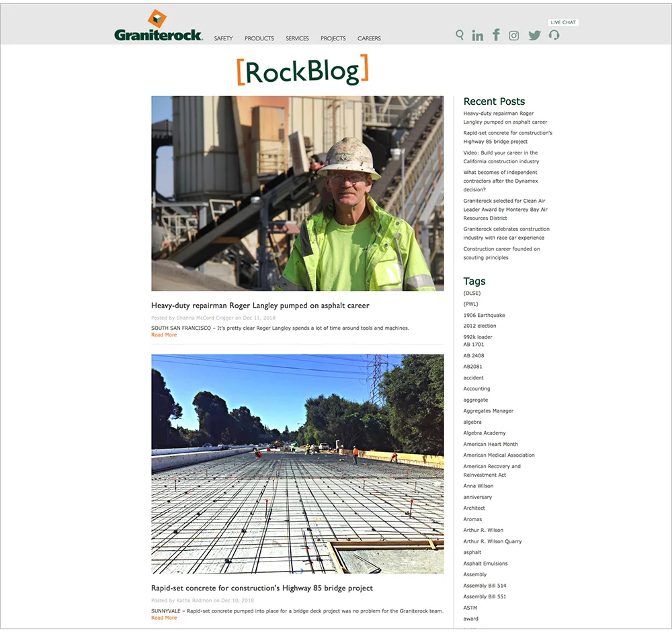Open the PROJECTS menu
Viewport: 672px width, 632px height.
pyautogui.click(x=333, y=38)
